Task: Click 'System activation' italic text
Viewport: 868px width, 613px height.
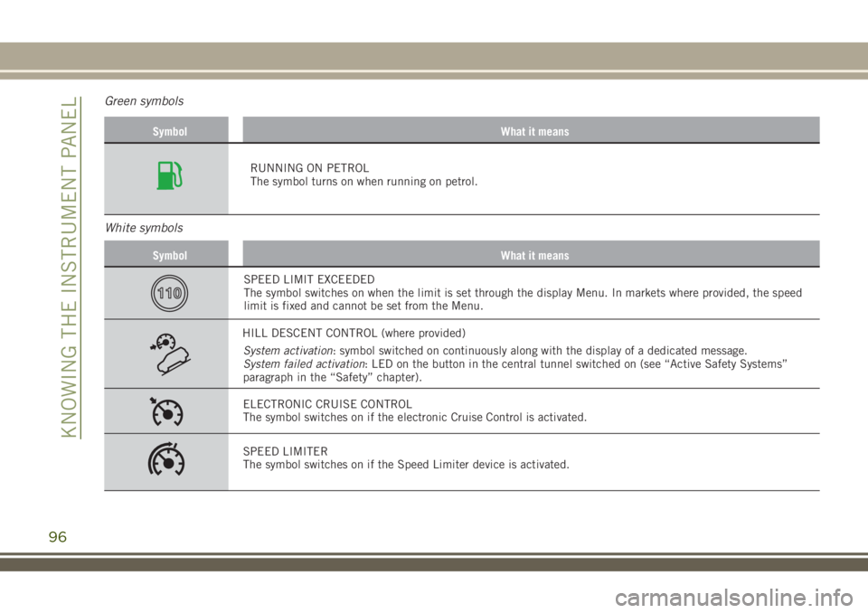Action: point(288,351)
